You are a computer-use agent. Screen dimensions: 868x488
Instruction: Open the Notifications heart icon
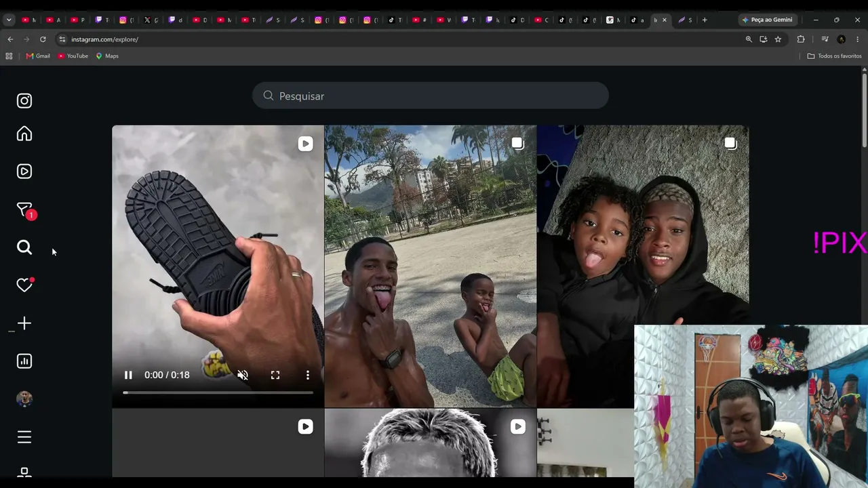tap(24, 285)
